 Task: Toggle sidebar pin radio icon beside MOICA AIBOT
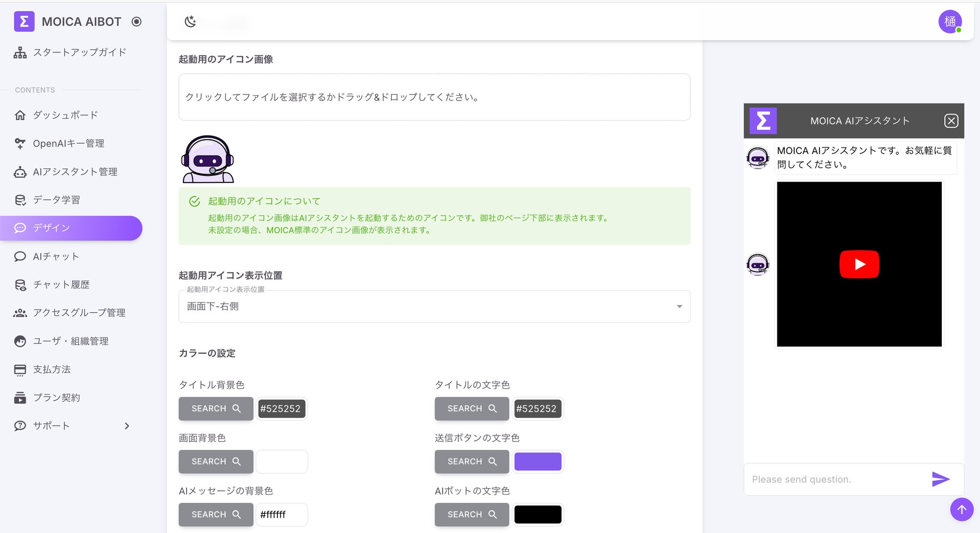[x=136, y=22]
